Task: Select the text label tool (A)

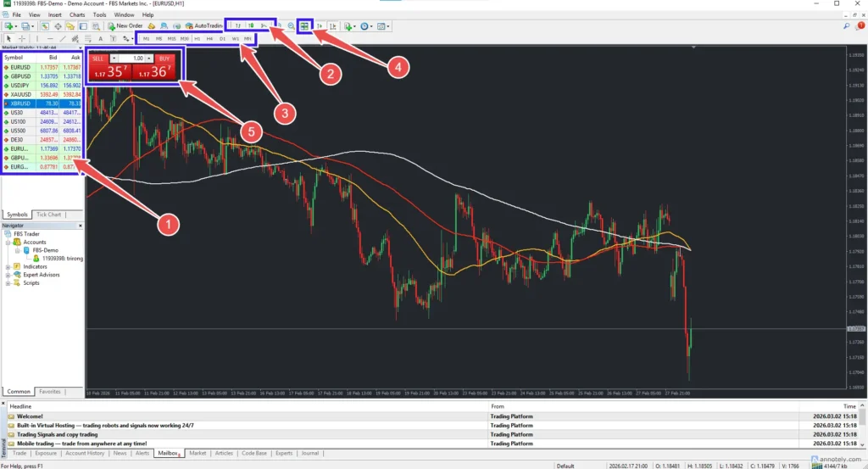Action: coord(101,39)
